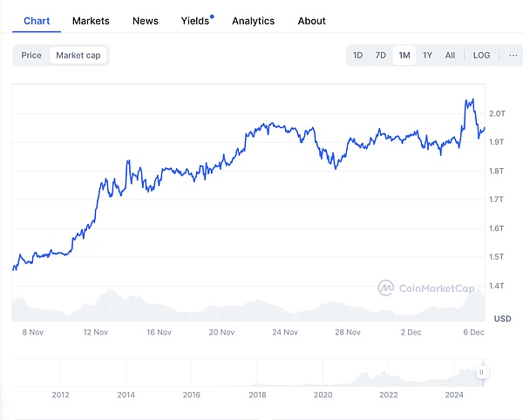Switch chart to Price view
523x420 pixels.
(x=31, y=55)
